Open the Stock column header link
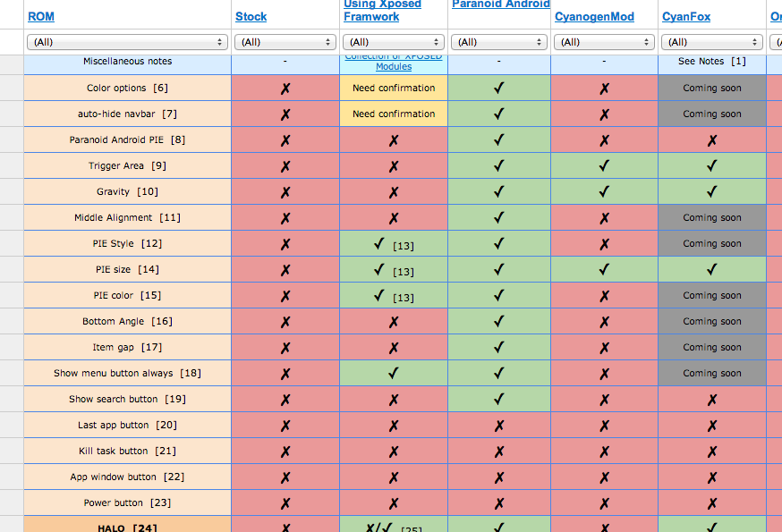Viewport: 782px width, 532px height. coord(251,16)
